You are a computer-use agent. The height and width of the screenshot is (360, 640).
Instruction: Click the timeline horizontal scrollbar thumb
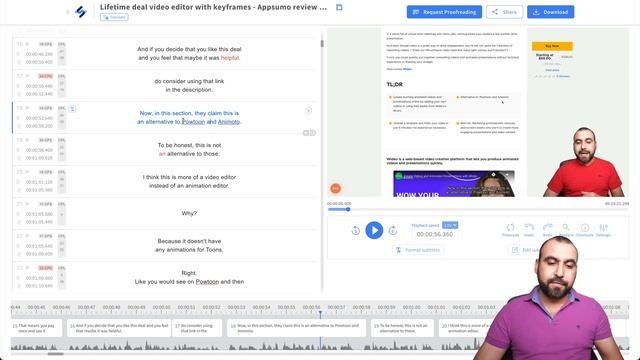[x=56, y=354]
